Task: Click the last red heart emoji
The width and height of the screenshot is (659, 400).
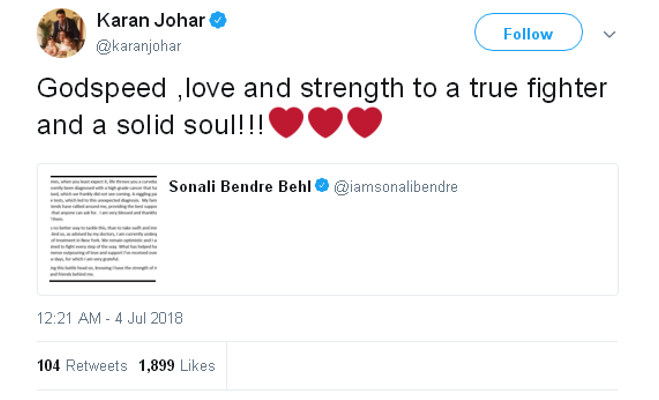Action: (363, 125)
